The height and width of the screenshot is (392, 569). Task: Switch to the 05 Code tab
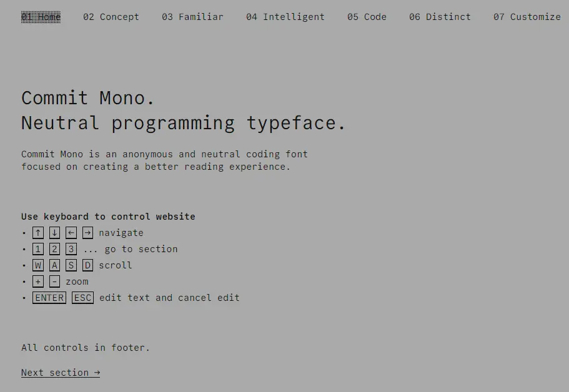367,17
